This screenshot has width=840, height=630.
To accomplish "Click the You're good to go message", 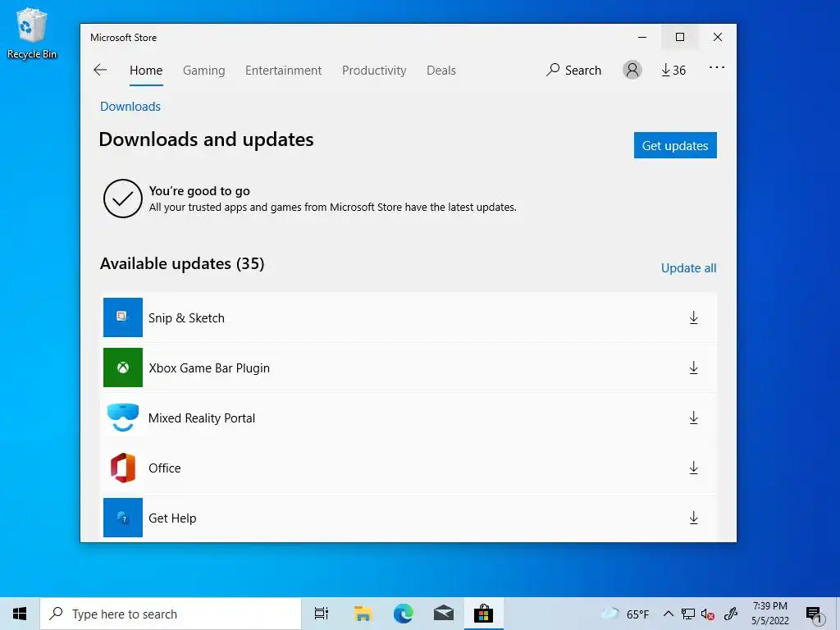I will 199,190.
